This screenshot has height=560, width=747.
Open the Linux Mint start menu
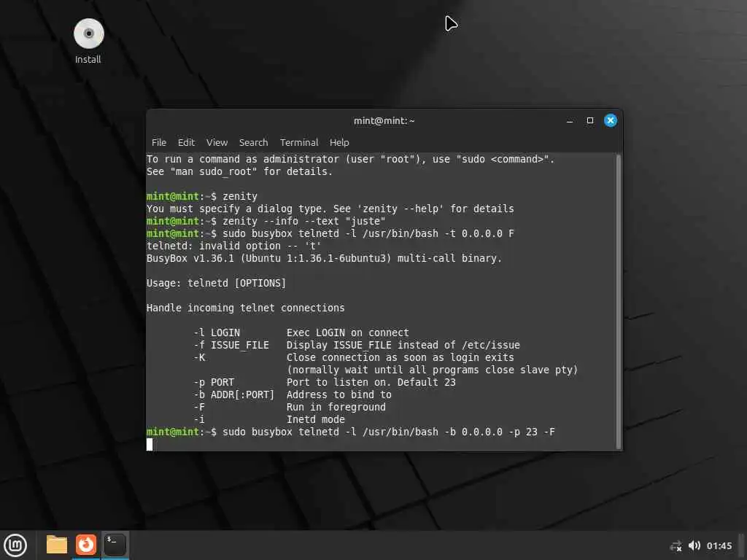tap(15, 545)
